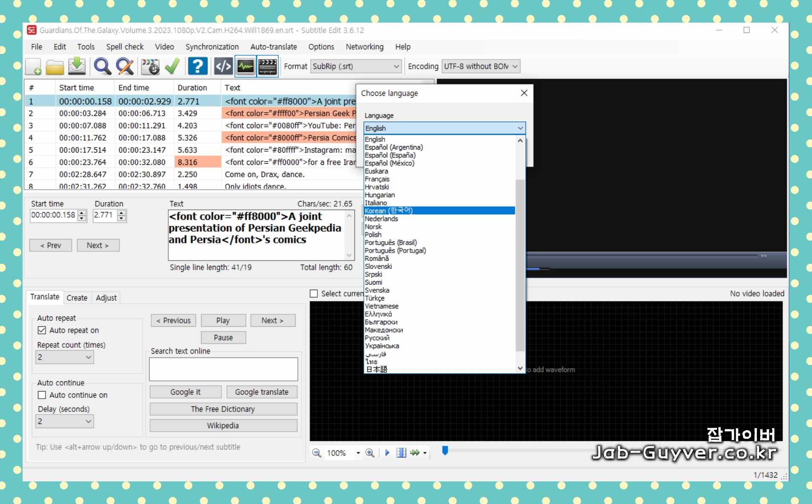Open a subtitle with the folder icon

point(55,66)
